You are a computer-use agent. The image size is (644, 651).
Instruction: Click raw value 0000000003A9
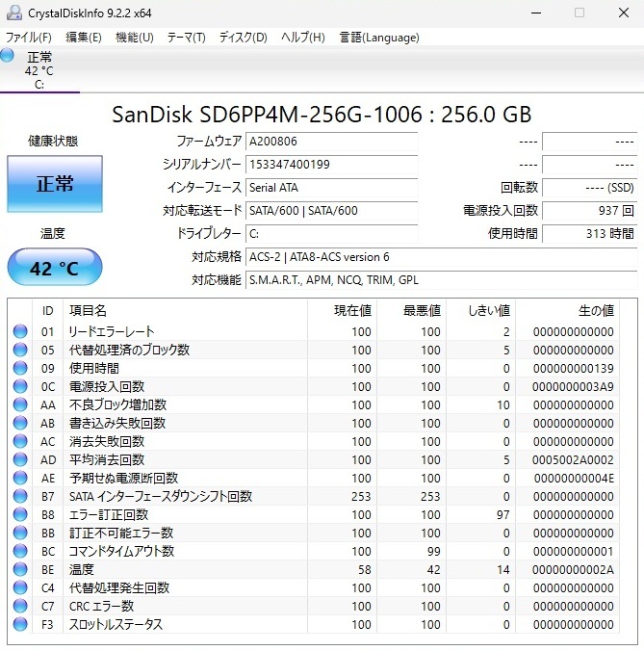(x=573, y=386)
